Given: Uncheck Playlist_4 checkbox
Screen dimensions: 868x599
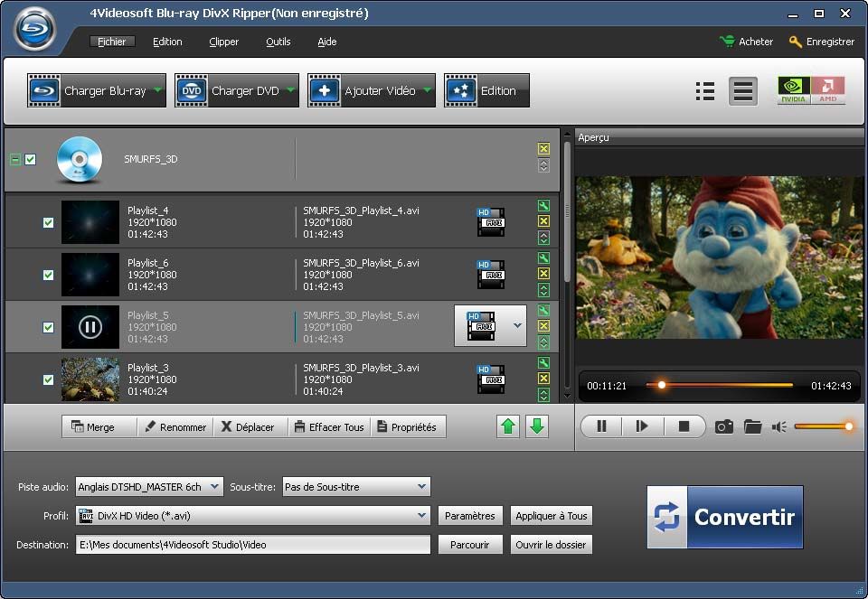Looking at the screenshot, I should 48,222.
